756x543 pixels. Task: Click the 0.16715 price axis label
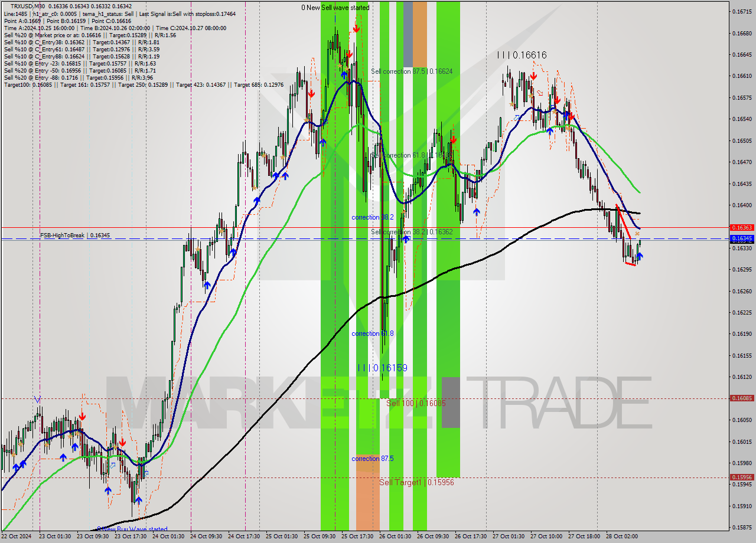pos(741,11)
